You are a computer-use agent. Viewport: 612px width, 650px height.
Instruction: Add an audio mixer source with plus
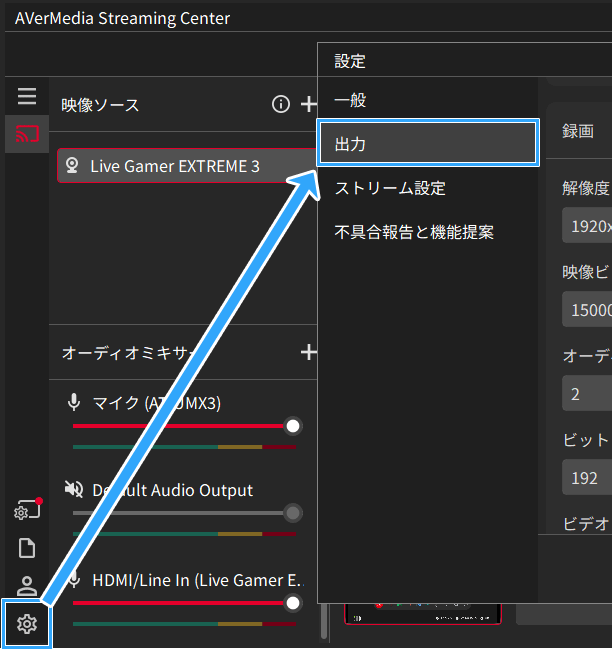[x=308, y=352]
